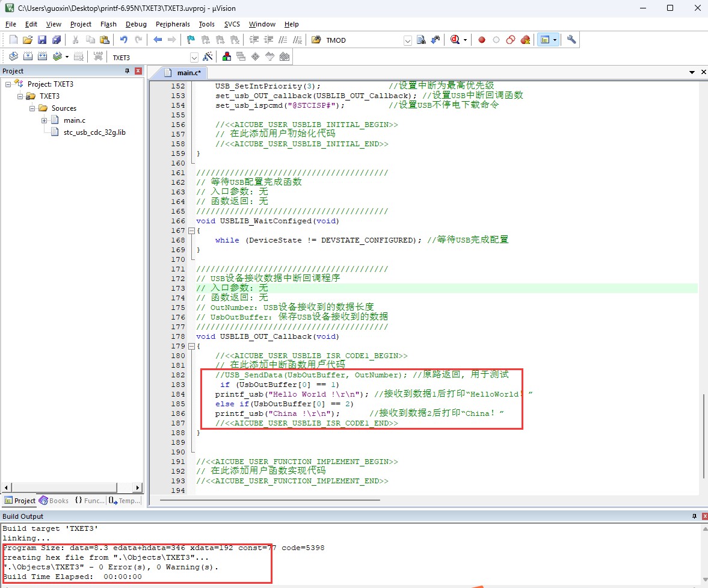The image size is (708, 588).
Task: Click the Options for Target magic wand icon
Action: [208, 57]
